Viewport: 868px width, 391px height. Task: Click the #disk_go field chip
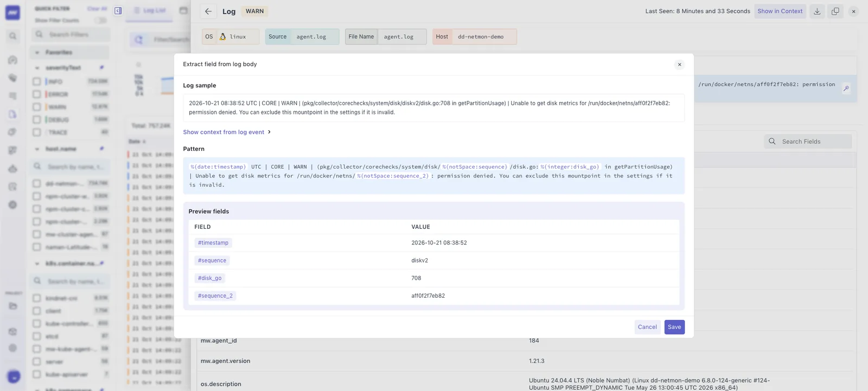coord(210,278)
